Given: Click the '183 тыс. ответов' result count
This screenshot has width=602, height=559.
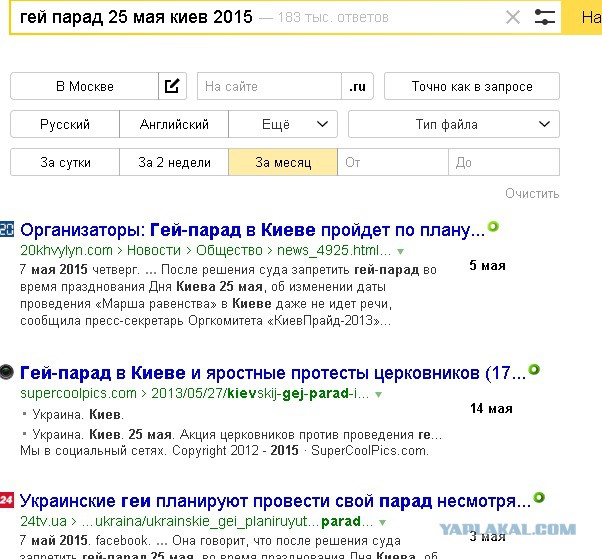Looking at the screenshot, I should tap(333, 17).
